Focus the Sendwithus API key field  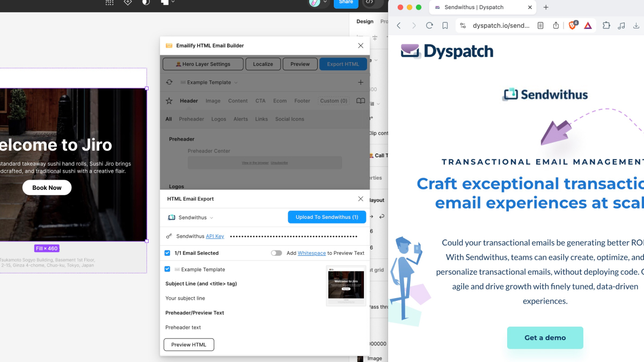[294, 236]
